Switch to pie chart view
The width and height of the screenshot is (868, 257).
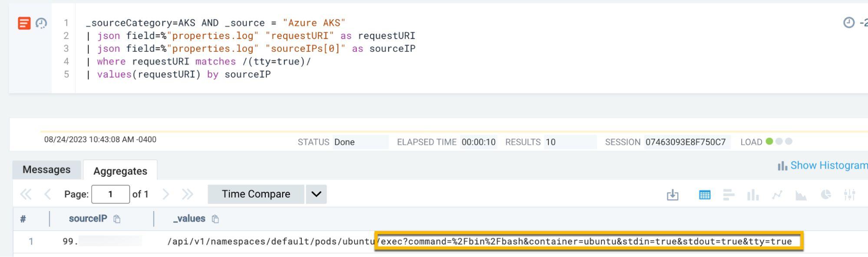(825, 195)
